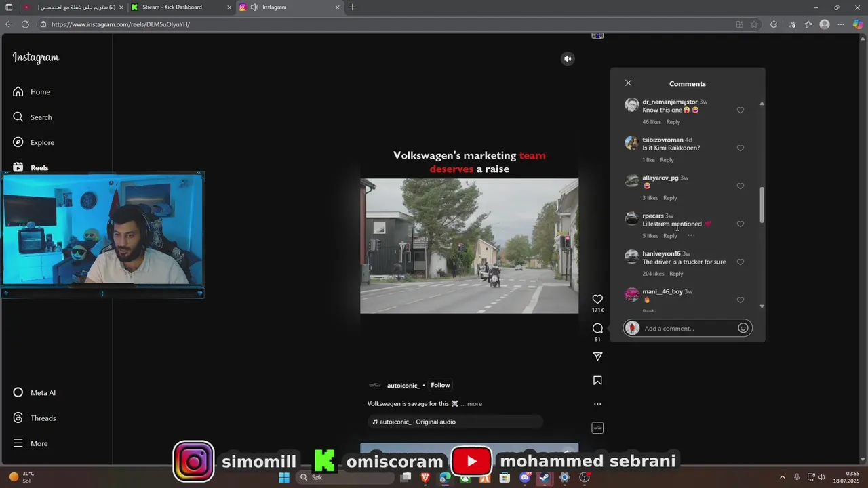The height and width of the screenshot is (488, 868).
Task: Open Threads from the sidebar
Action: (x=34, y=418)
